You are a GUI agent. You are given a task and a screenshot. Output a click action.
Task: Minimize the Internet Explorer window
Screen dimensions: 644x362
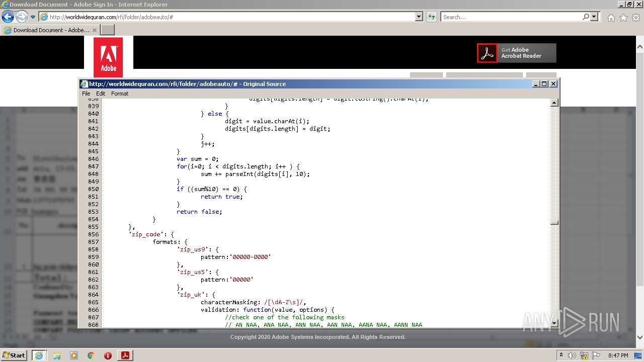pyautogui.click(x=620, y=4)
